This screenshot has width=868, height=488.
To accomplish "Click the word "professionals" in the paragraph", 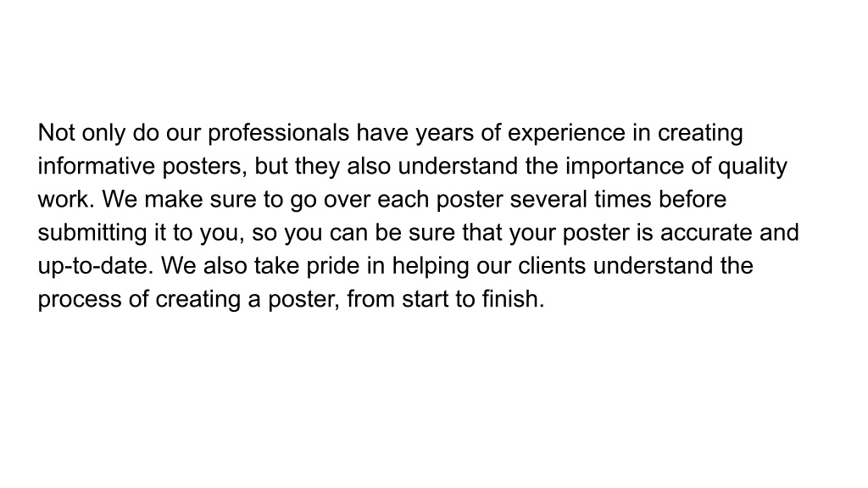I will (x=278, y=133).
